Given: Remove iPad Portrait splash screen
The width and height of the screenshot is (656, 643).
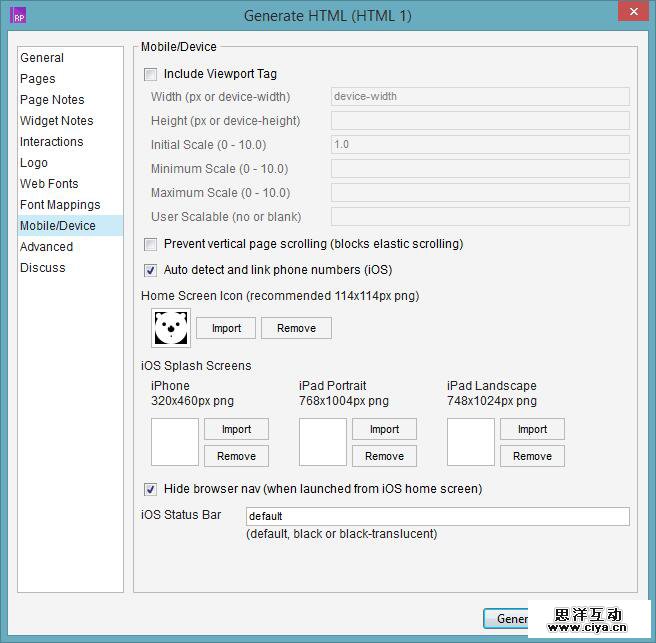Looking at the screenshot, I should tap(384, 456).
